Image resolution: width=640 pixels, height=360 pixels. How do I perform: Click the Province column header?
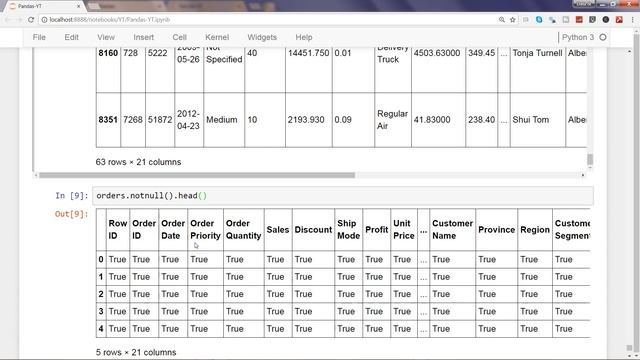[x=497, y=229]
